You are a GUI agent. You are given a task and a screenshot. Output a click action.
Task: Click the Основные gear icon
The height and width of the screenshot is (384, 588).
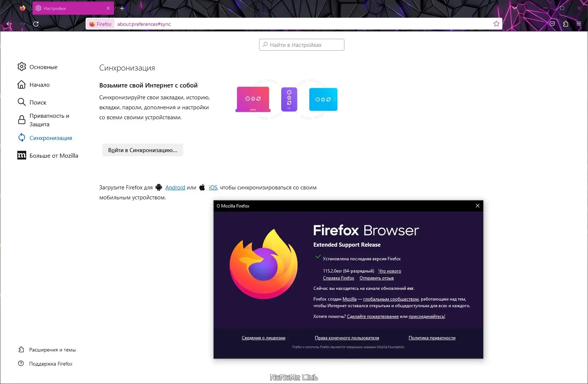tap(22, 66)
